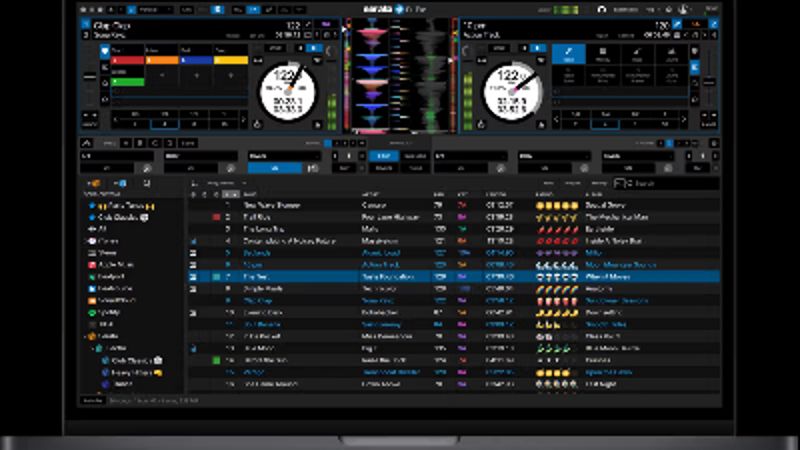Open the first sidebar crate with yellow emoji

(121, 206)
